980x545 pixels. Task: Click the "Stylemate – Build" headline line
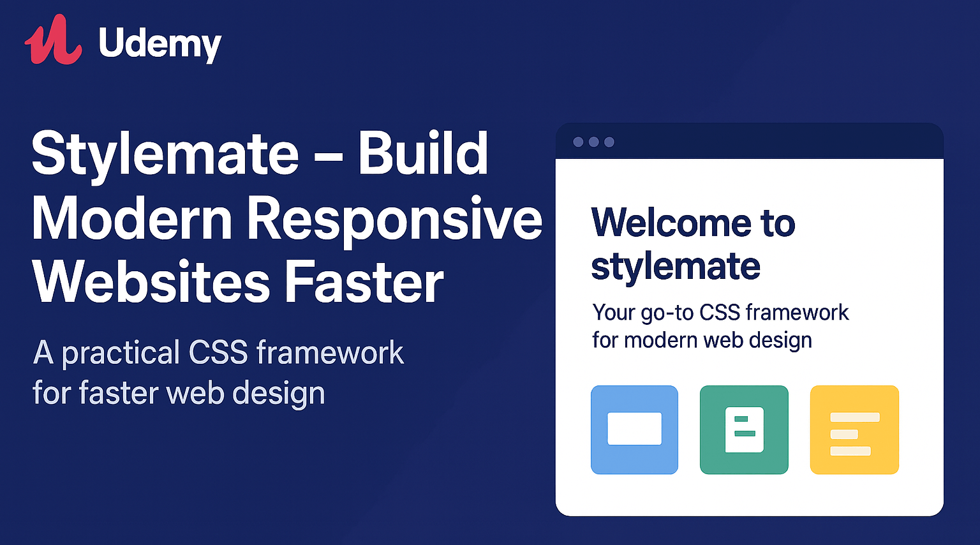tap(260, 153)
